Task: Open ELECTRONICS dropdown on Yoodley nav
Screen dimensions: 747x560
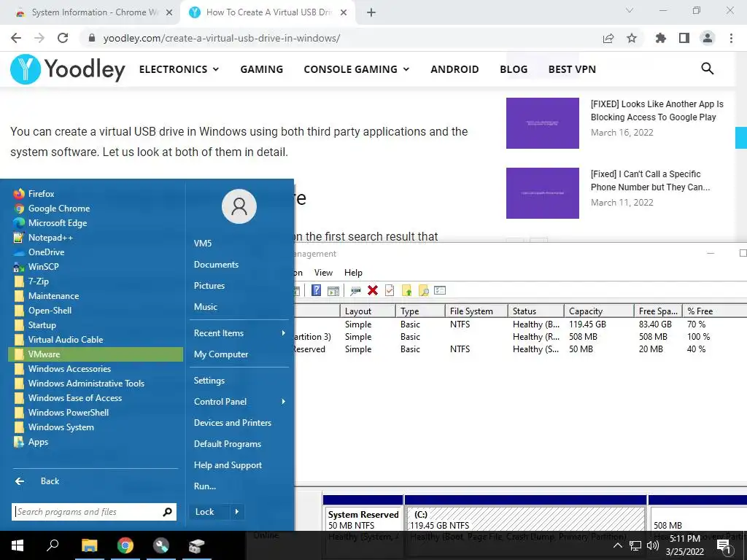Action: 179,69
